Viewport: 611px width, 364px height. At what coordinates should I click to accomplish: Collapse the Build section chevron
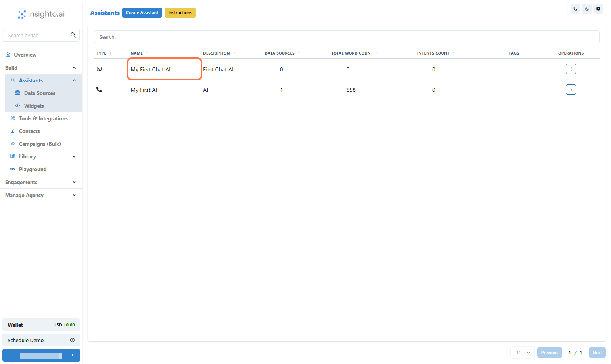(74, 68)
